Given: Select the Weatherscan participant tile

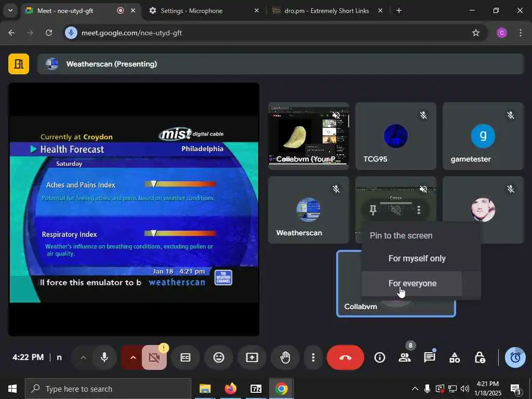Looking at the screenshot, I should 309,210.
